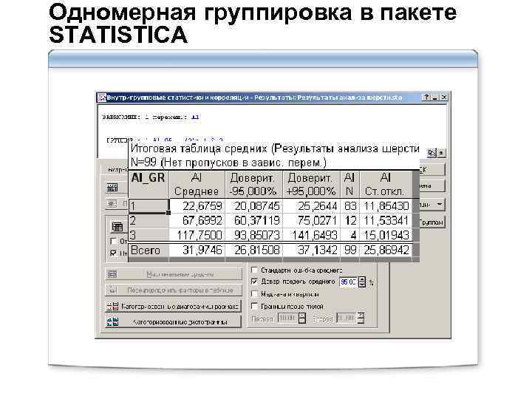
Task: Enable standard error of mean checkbox
Action: (x=254, y=270)
